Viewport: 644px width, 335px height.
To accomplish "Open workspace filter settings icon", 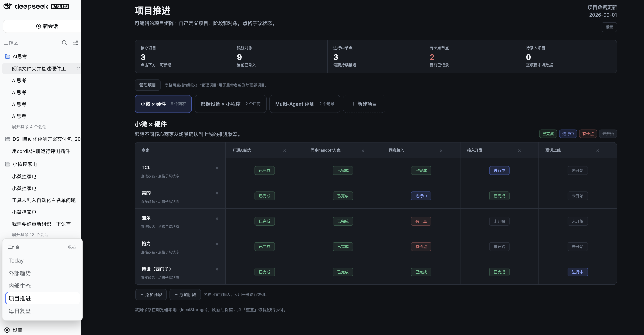I will (x=76, y=43).
